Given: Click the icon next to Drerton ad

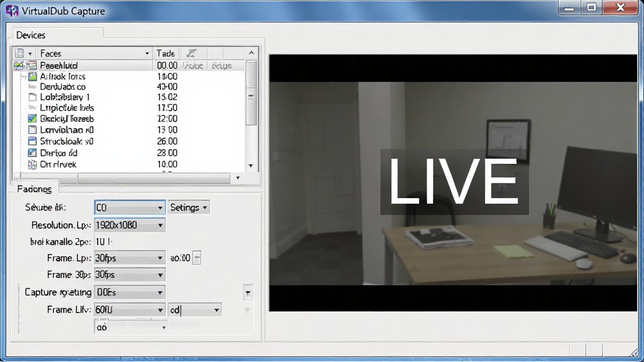Looking at the screenshot, I should [33, 153].
